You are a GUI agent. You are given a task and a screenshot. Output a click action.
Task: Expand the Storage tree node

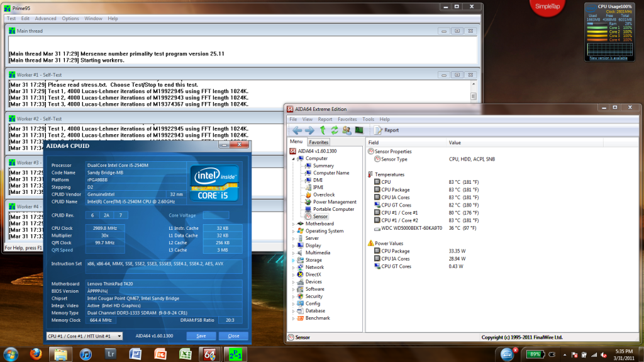pyautogui.click(x=293, y=261)
